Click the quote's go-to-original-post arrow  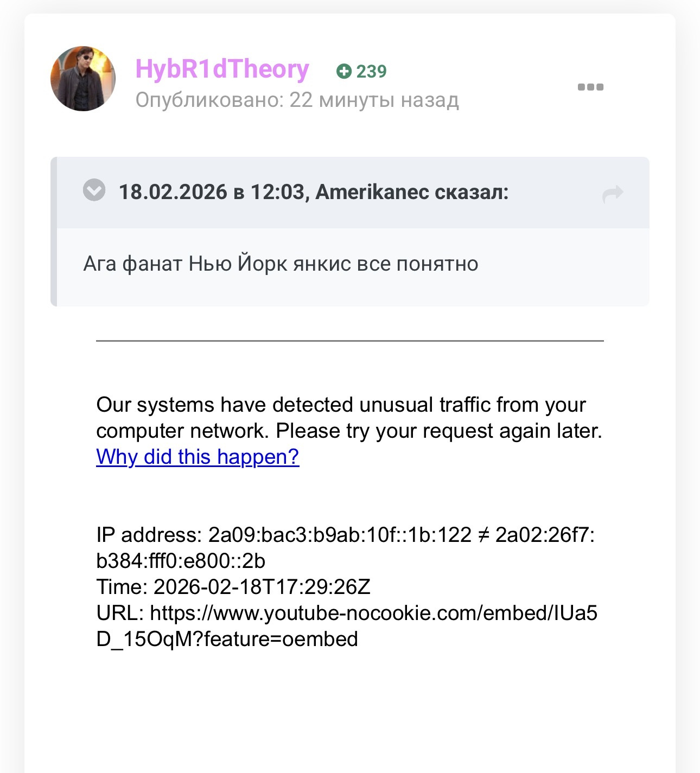pyautogui.click(x=613, y=193)
